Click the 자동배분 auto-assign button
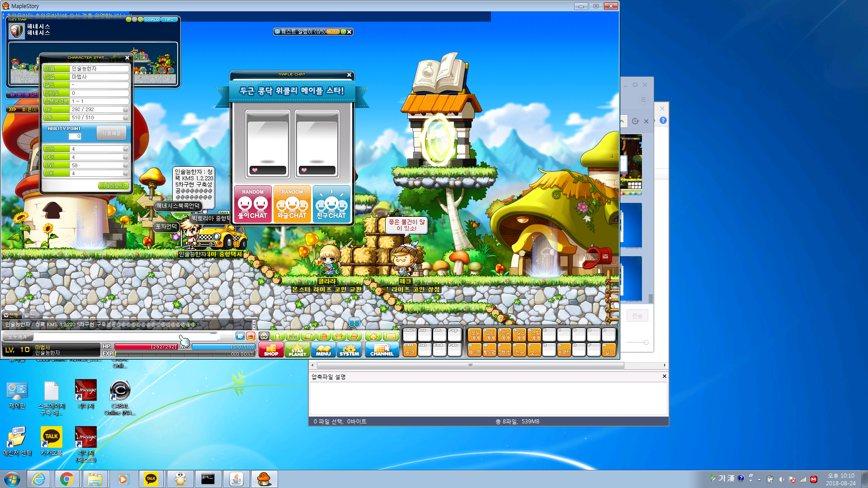This screenshot has width=868, height=488. pyautogui.click(x=111, y=133)
